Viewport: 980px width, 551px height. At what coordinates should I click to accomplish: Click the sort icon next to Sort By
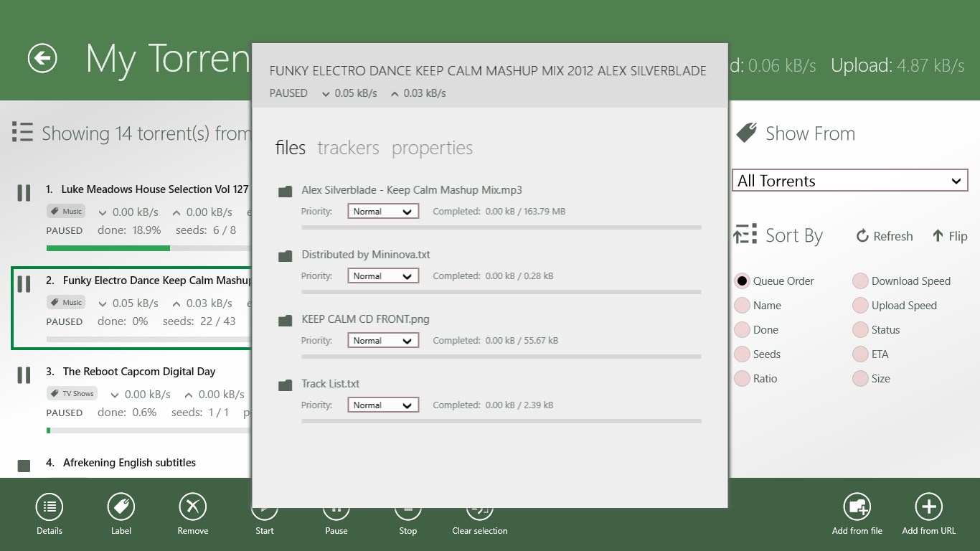[x=745, y=234]
